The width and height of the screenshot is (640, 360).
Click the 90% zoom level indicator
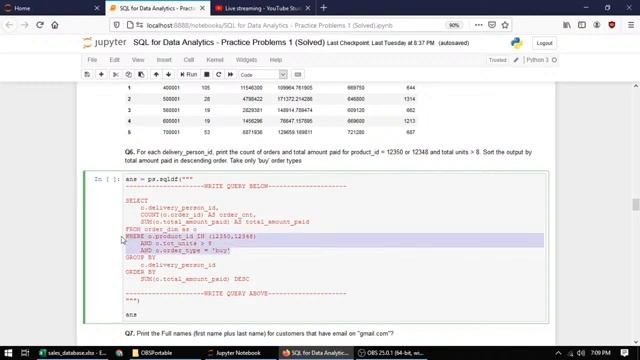click(453, 25)
